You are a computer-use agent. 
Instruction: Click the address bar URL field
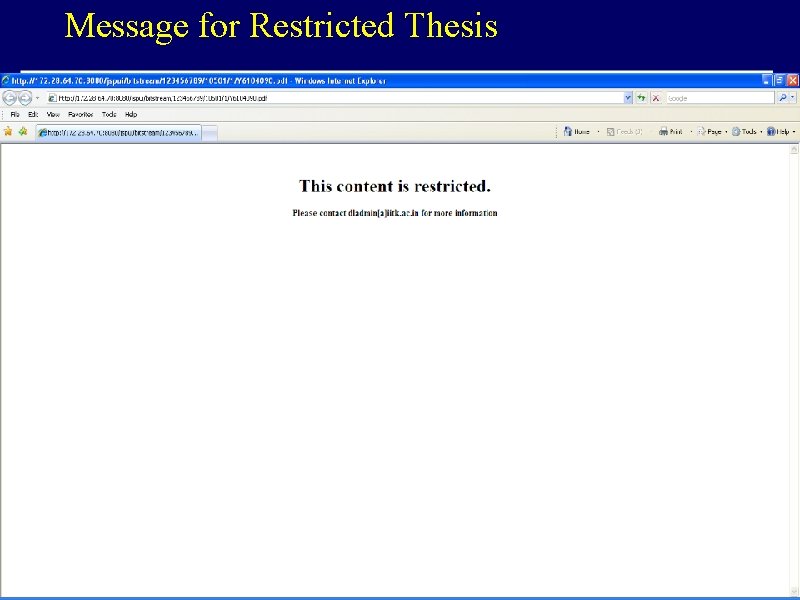click(335, 98)
